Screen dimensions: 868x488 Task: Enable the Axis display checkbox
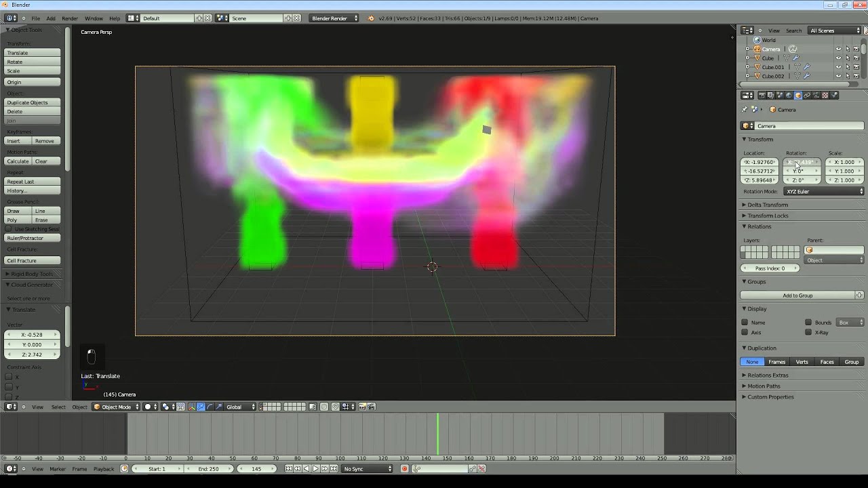745,332
